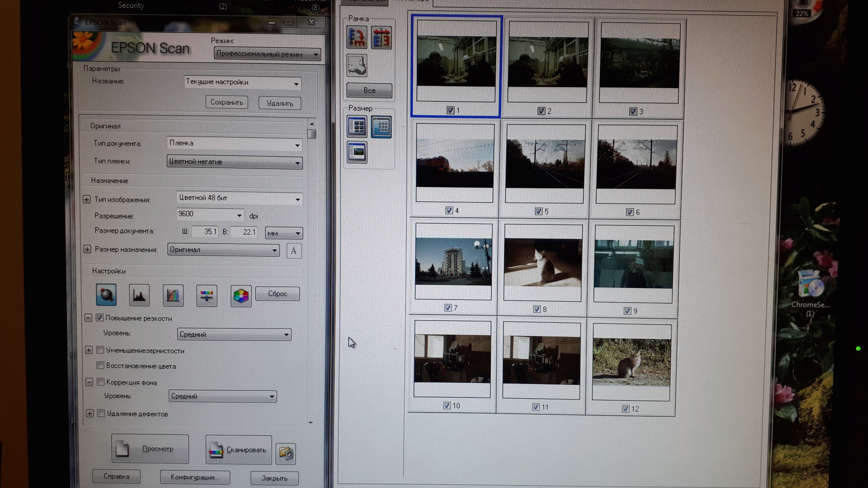Click the Сканировать button
The height and width of the screenshot is (488, 868).
239,450
